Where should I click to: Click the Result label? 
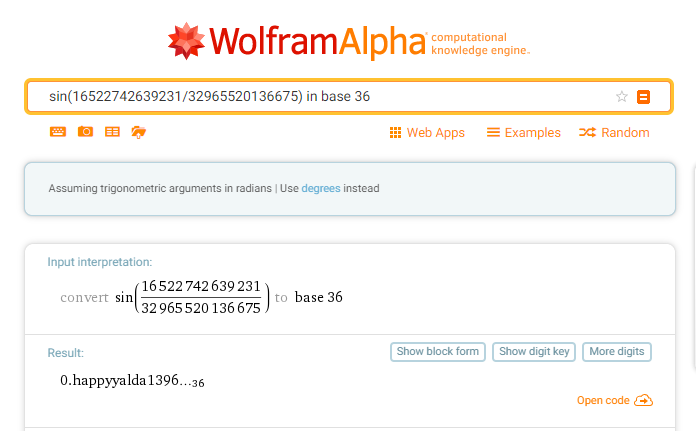(65, 353)
